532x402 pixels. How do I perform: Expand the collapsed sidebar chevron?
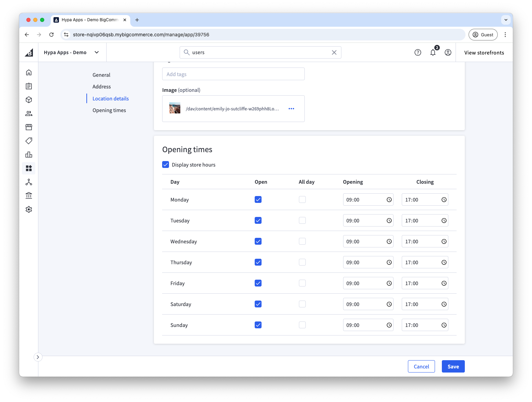coord(38,357)
